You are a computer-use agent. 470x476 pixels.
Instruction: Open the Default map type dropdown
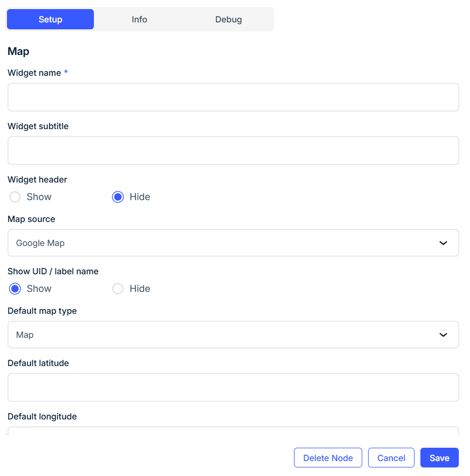tap(233, 335)
